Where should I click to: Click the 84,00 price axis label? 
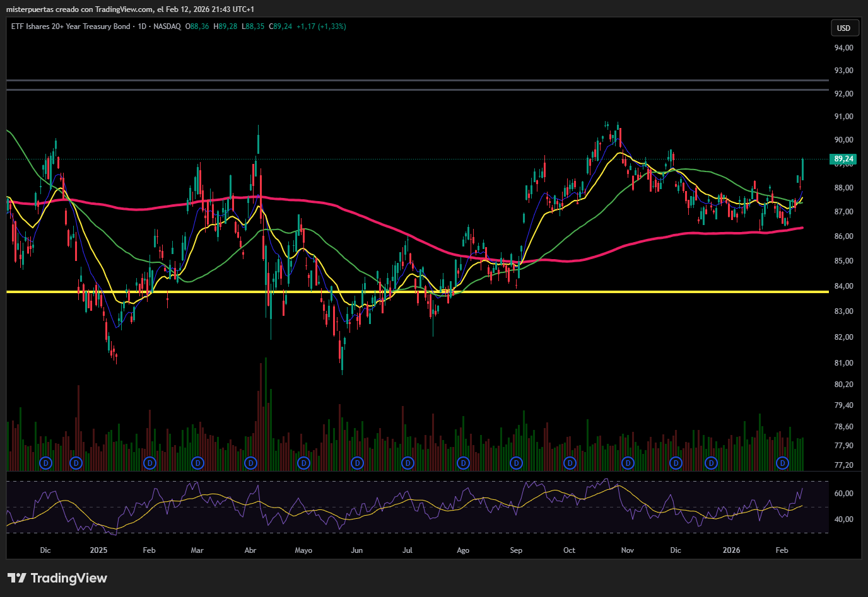(843, 286)
